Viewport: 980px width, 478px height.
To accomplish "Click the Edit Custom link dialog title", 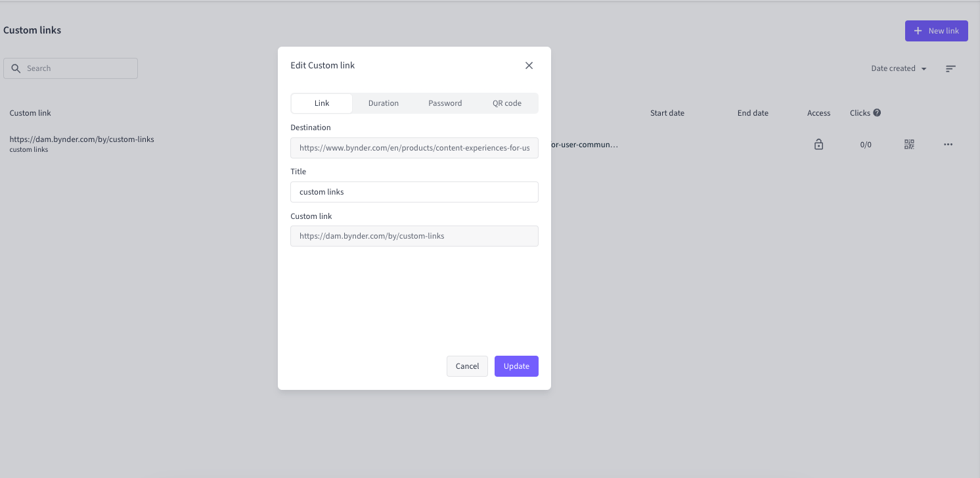I will coord(323,65).
